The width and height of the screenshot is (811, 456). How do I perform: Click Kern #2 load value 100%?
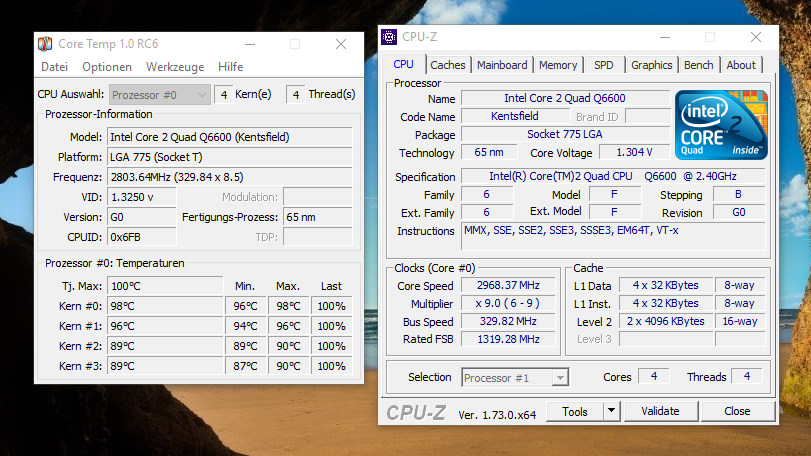point(332,346)
